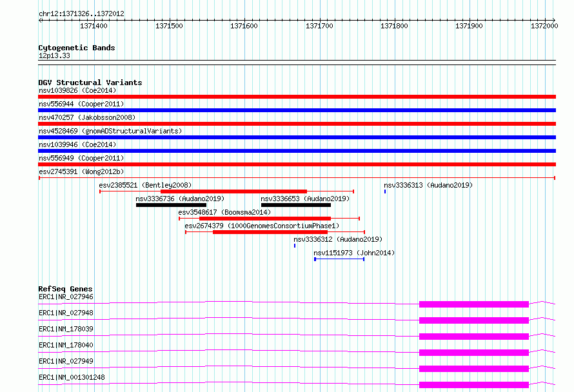Click the ERC1|NM_178039 transcript label
Image resolution: width=574 pixels, height=392 pixels.
(66, 329)
